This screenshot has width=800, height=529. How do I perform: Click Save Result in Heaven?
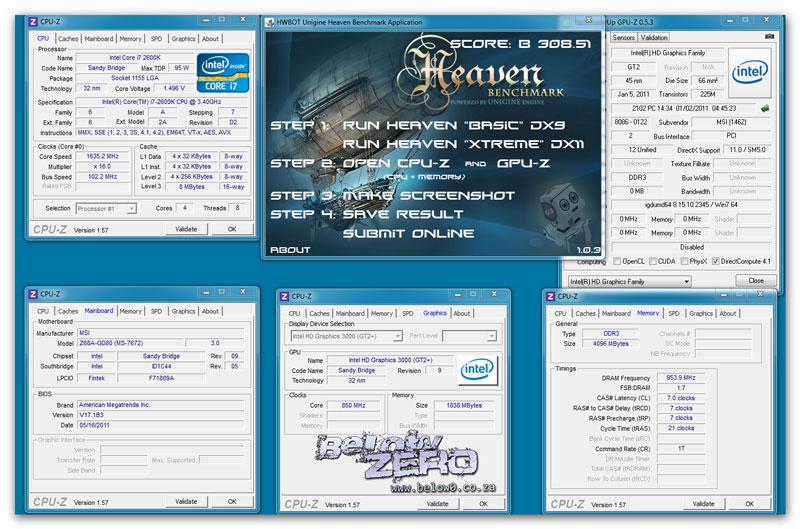[403, 215]
